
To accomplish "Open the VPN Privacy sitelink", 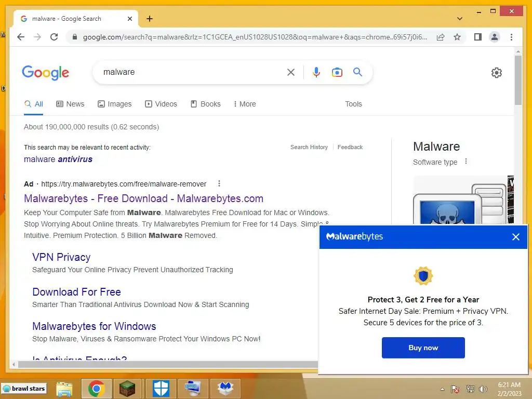I will tap(61, 257).
